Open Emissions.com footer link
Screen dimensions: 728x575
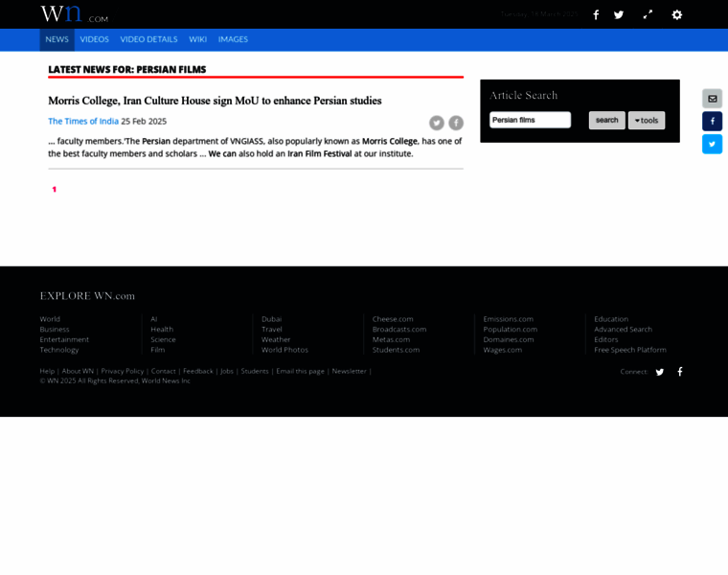(x=509, y=319)
